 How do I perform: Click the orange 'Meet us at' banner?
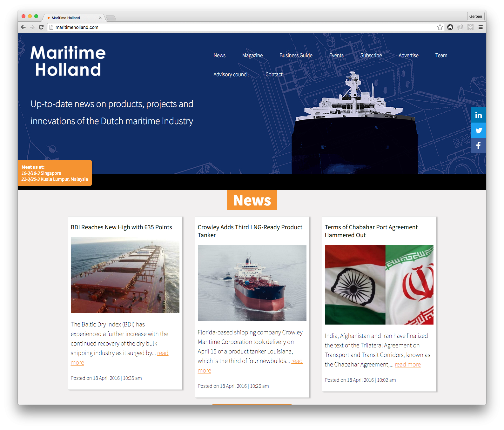pyautogui.click(x=55, y=173)
